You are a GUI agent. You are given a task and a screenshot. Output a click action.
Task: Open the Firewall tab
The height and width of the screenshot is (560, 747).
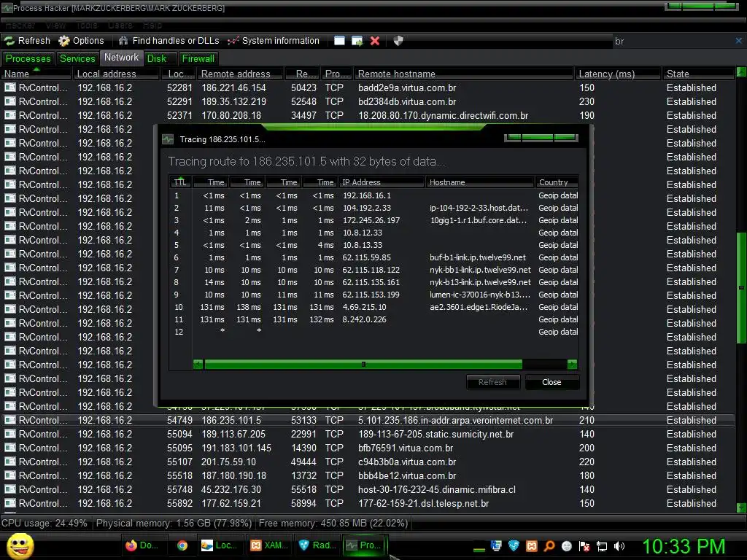198,58
